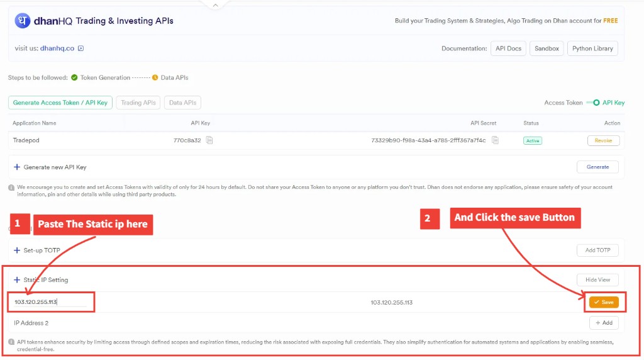Toggle between Access Token and API Key
Viewport: 644px width, 360px height.
(x=593, y=103)
